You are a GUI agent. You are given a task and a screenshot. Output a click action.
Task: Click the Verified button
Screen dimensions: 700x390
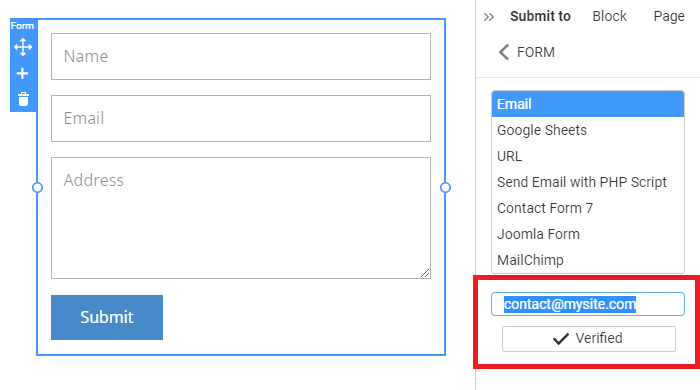pyautogui.click(x=588, y=339)
